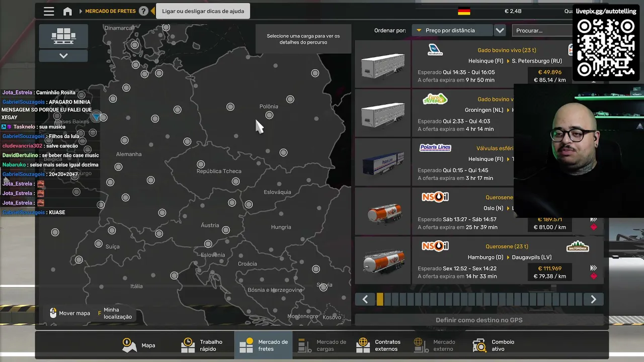Click company logo of the Helsinque–S. Petersburgo job
This screenshot has height=362, width=644.
click(x=435, y=50)
